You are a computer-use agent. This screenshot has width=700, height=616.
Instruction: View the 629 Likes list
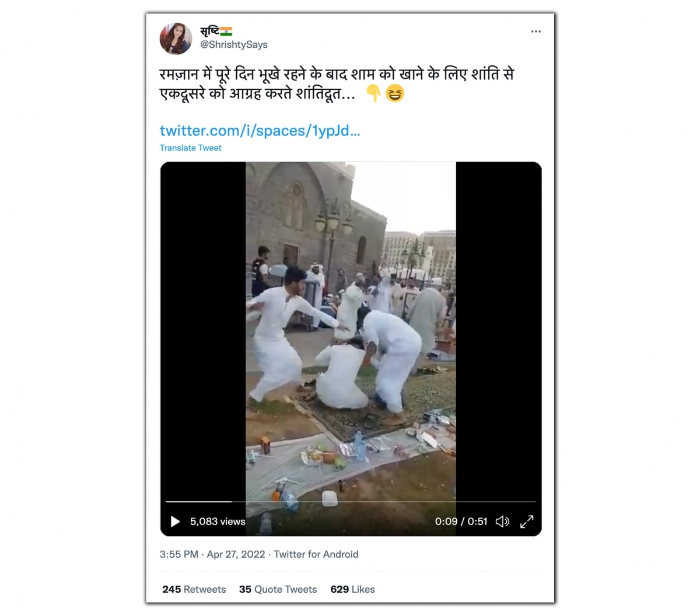click(x=352, y=589)
